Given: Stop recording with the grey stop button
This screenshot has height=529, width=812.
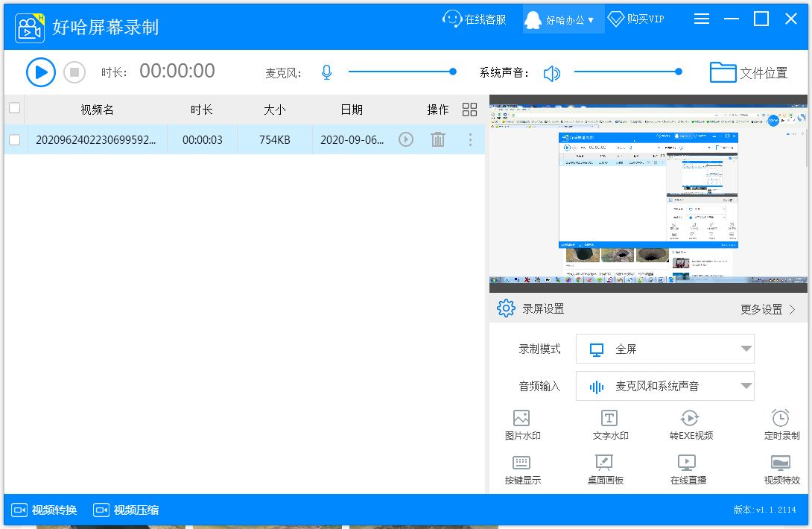Looking at the screenshot, I should coord(74,72).
